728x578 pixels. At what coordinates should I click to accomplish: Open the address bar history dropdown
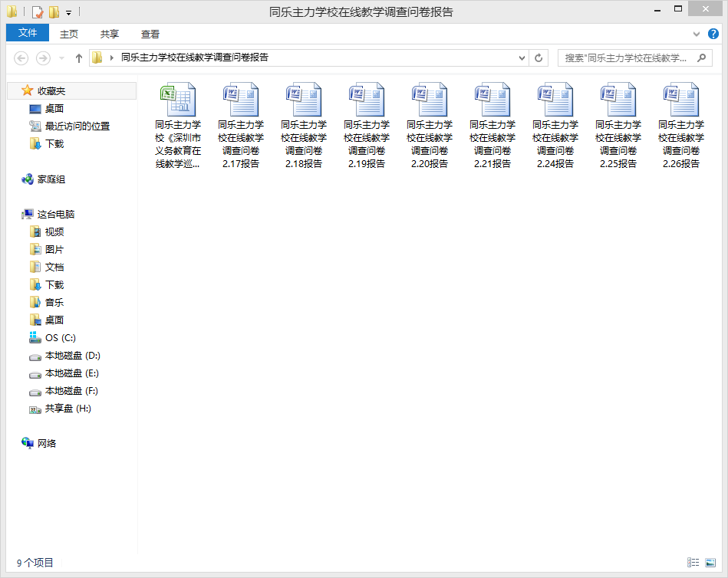coord(522,58)
